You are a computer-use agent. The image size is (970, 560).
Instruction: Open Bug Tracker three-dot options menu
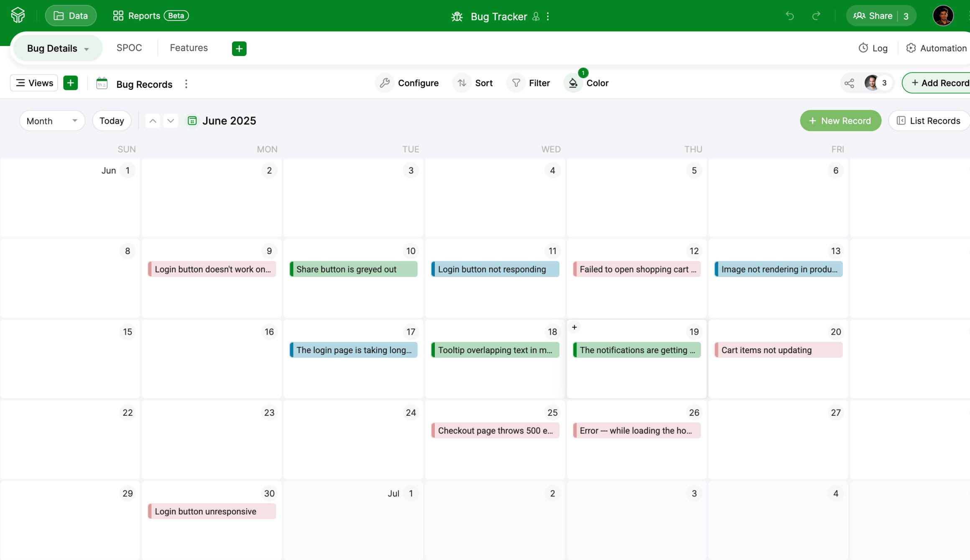tap(548, 16)
